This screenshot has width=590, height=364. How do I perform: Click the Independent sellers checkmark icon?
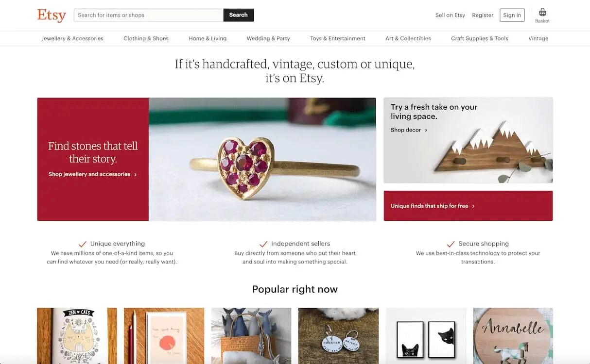click(x=263, y=244)
